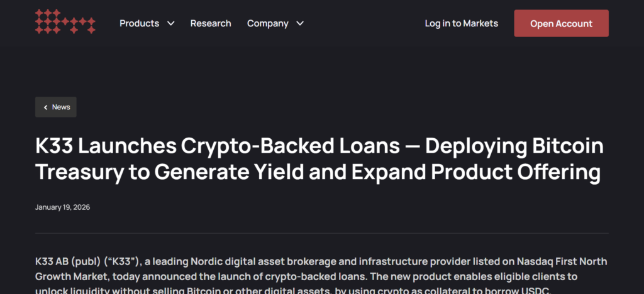644x294 pixels.
Task: Go to the Research page
Action: point(211,23)
